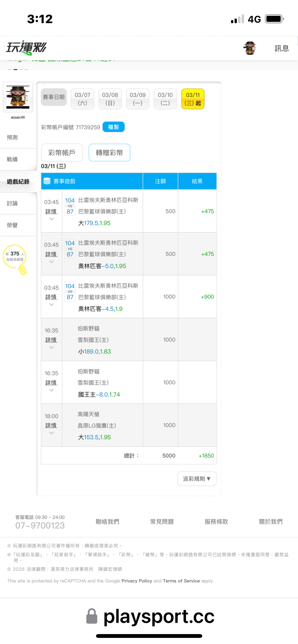Viewport: 298px width, 644px height.
Task: Open 訊息 messages in the header
Action: coord(281,48)
